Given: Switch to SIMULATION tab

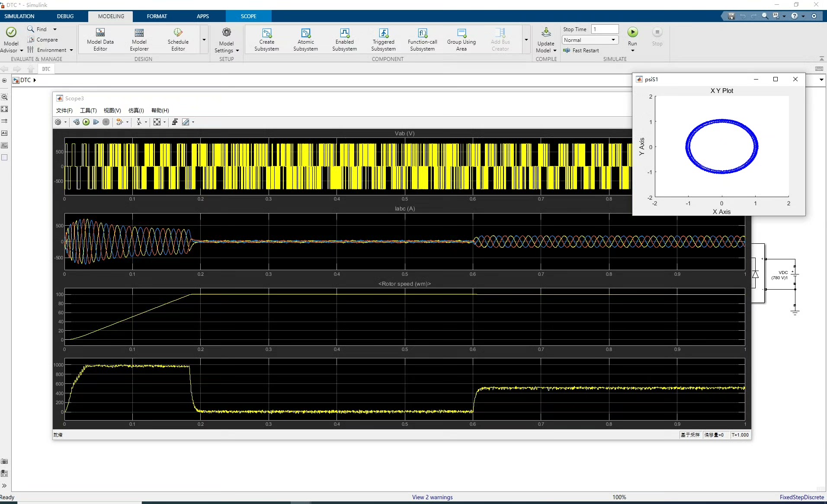Looking at the screenshot, I should pyautogui.click(x=19, y=16).
